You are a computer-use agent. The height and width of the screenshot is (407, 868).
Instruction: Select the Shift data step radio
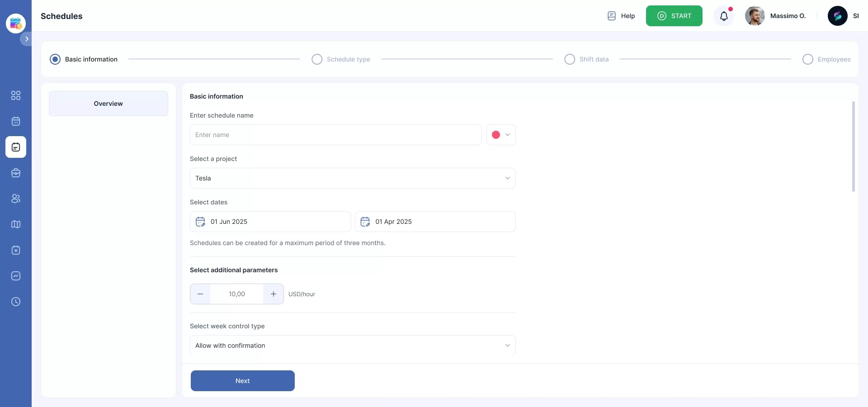coord(570,59)
